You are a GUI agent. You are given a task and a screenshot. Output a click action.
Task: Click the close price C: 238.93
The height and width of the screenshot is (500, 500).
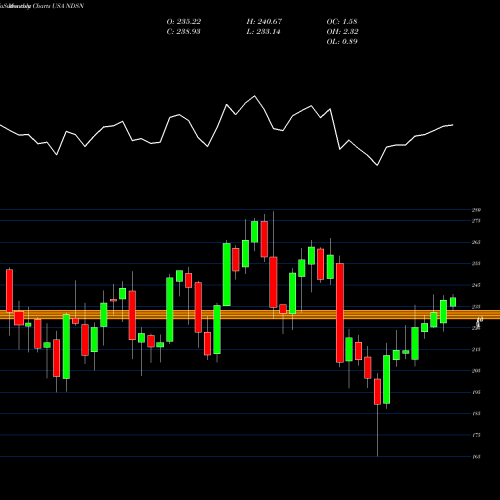click(184, 32)
